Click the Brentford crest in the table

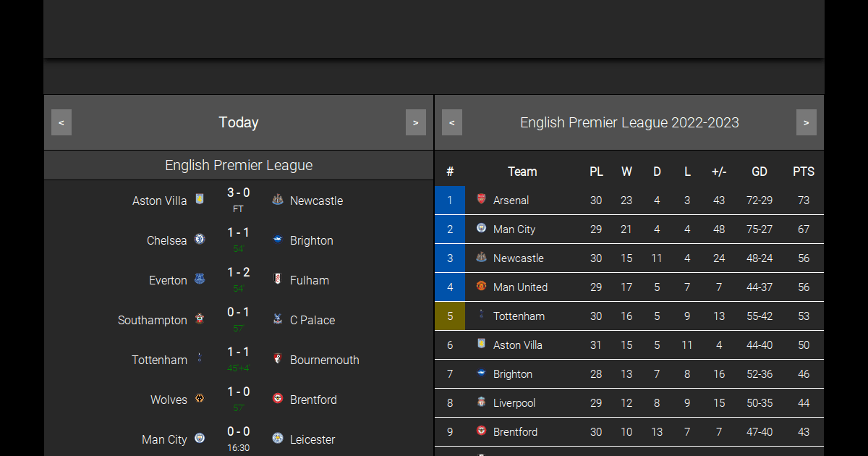[x=481, y=431]
